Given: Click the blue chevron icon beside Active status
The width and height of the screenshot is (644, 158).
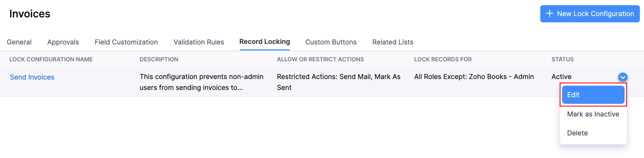Looking at the screenshot, I should (623, 77).
